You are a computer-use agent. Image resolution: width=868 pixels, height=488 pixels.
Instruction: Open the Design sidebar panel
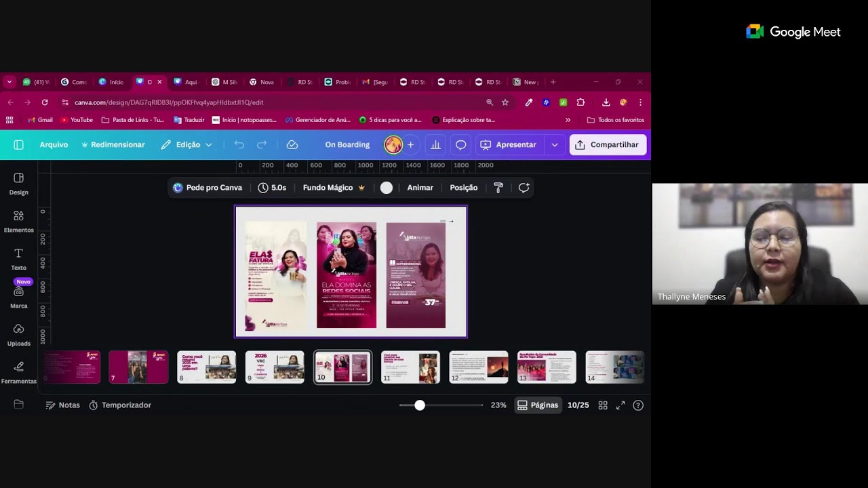click(x=18, y=183)
